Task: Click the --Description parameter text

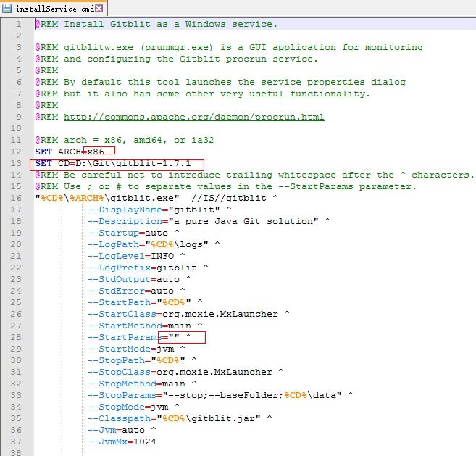Action: (x=122, y=221)
